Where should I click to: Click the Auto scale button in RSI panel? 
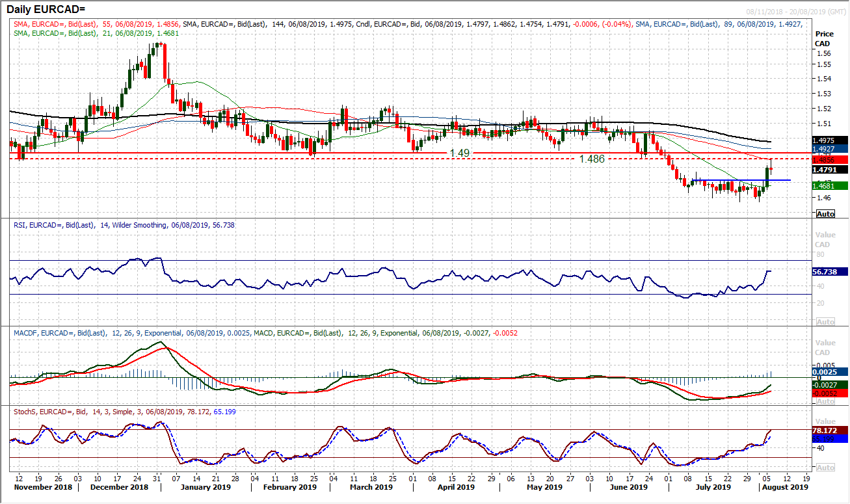[825, 322]
